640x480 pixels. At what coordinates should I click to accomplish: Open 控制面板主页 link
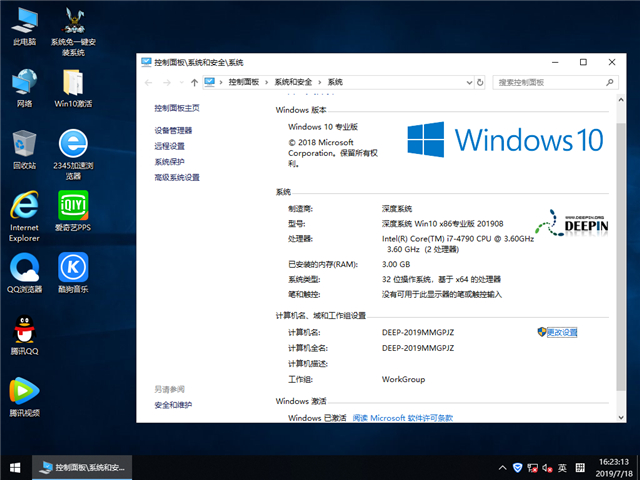pyautogui.click(x=177, y=108)
